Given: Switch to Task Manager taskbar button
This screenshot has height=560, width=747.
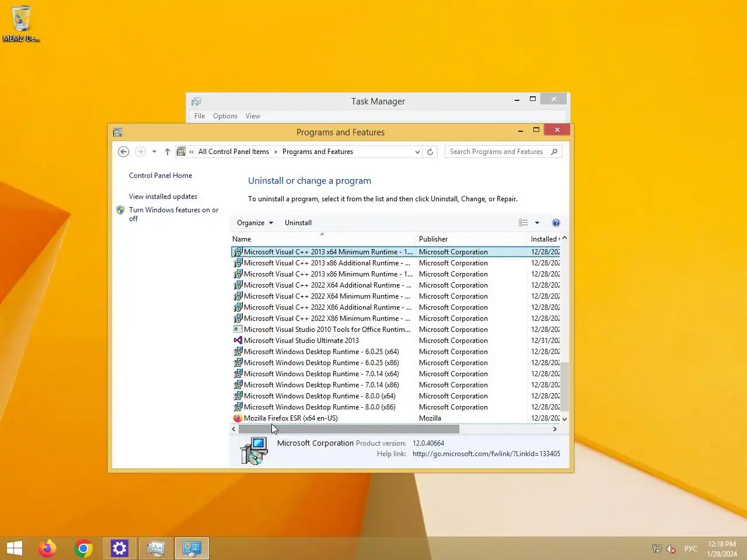Looking at the screenshot, I should (156, 548).
